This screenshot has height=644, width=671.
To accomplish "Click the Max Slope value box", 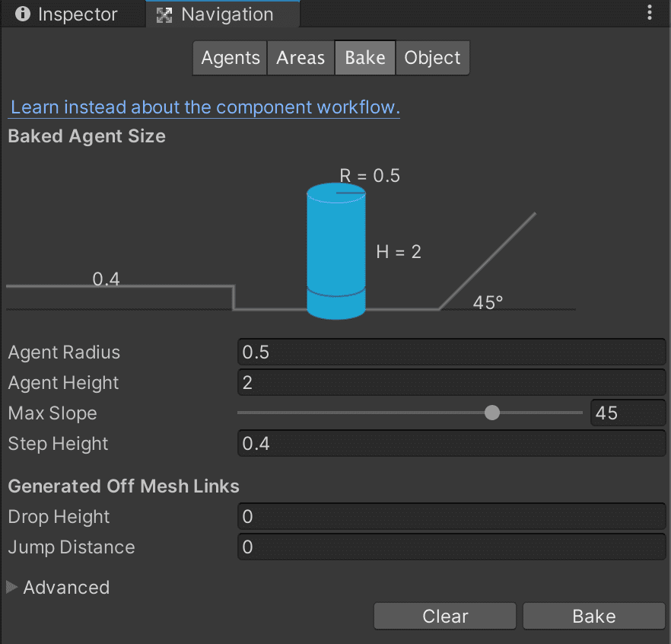I will pos(628,413).
